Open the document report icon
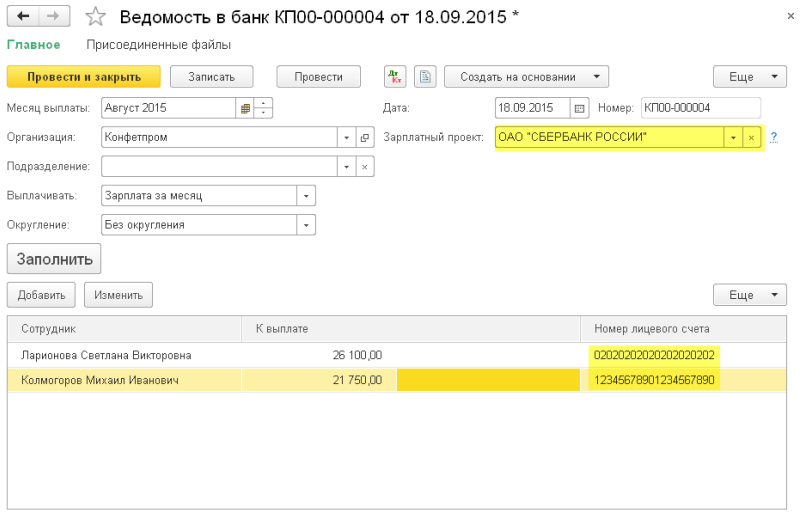The image size is (800, 519). [x=425, y=77]
